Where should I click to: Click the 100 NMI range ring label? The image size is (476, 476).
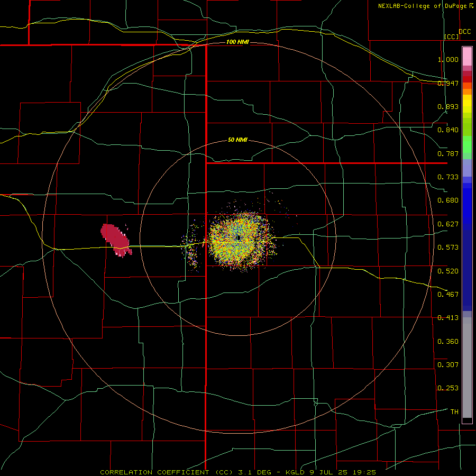point(237,42)
